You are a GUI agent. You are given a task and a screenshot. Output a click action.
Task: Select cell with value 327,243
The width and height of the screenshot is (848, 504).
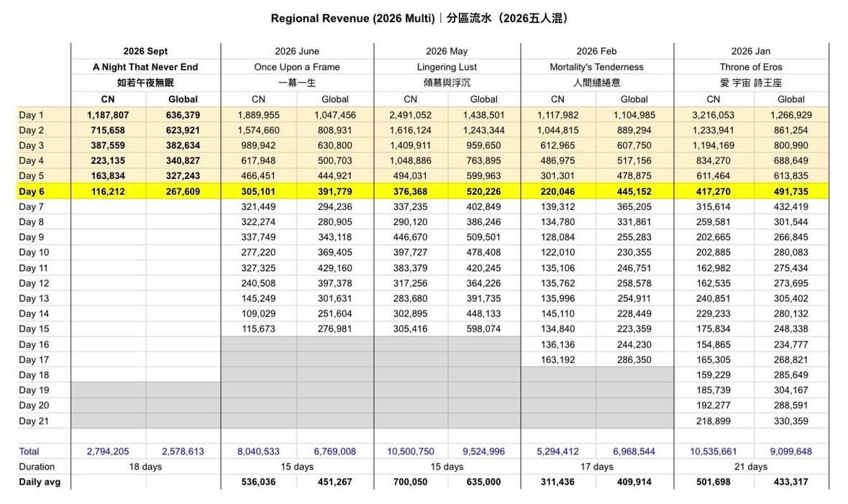click(x=183, y=175)
